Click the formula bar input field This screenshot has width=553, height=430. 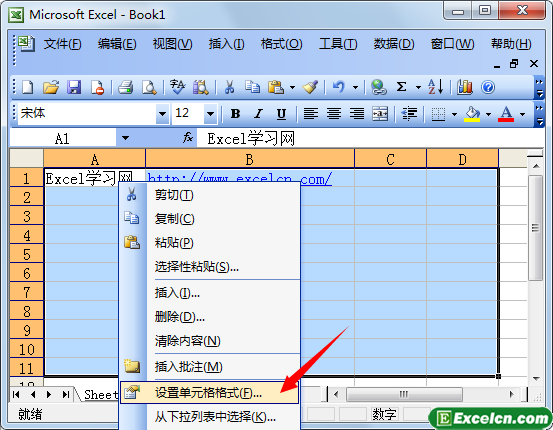click(370, 138)
